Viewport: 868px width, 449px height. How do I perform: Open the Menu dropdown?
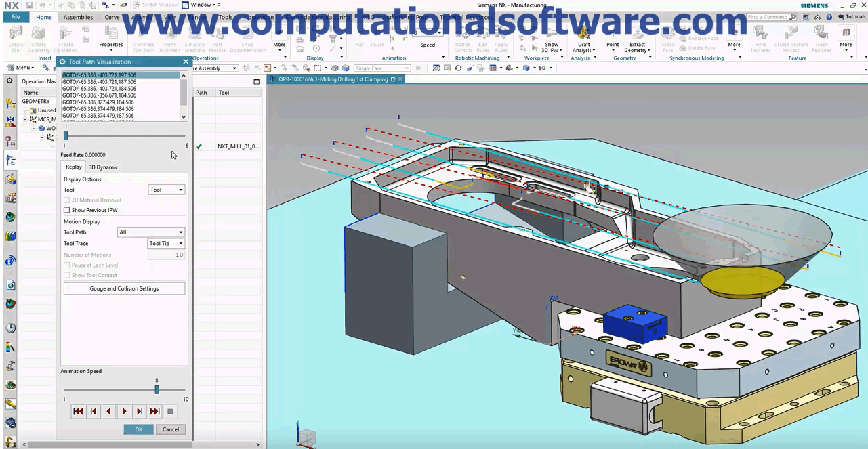coord(20,68)
